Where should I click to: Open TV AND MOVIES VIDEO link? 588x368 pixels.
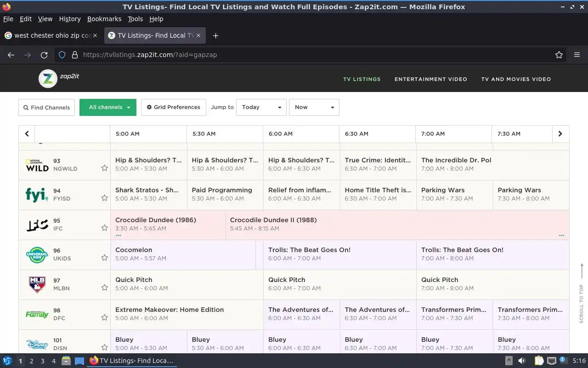click(516, 79)
